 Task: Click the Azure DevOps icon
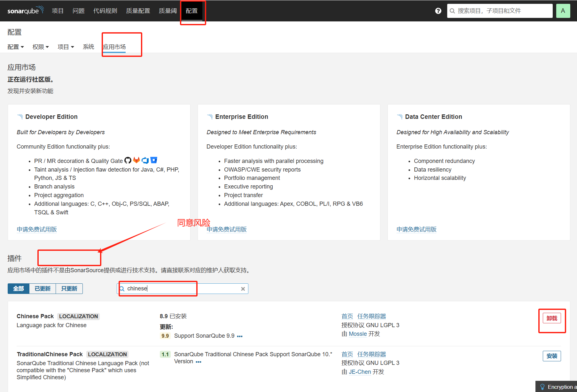(x=145, y=160)
